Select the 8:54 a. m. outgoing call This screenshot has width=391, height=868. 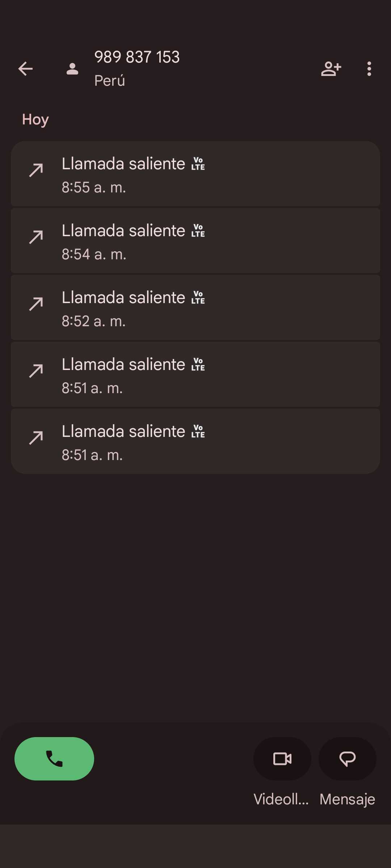pos(195,241)
